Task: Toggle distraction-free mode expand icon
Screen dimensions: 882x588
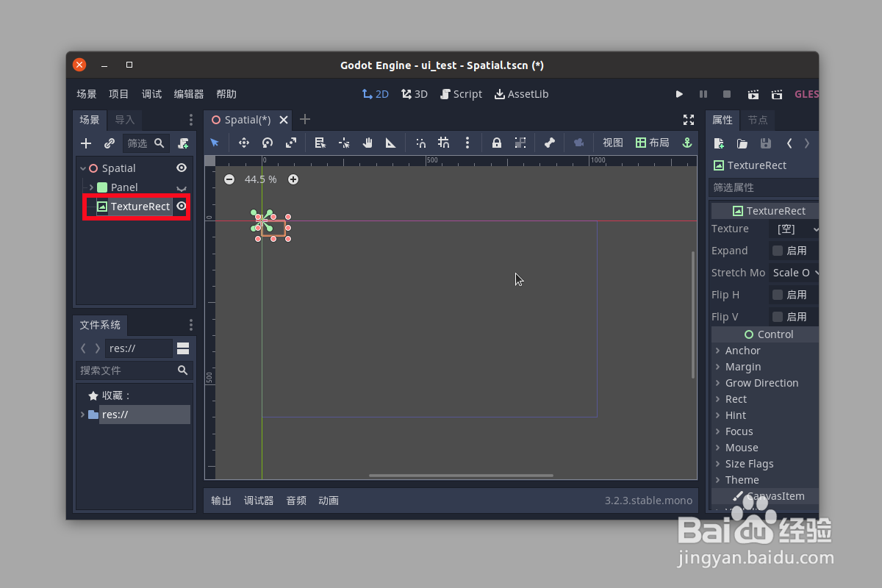Action: coord(689,119)
